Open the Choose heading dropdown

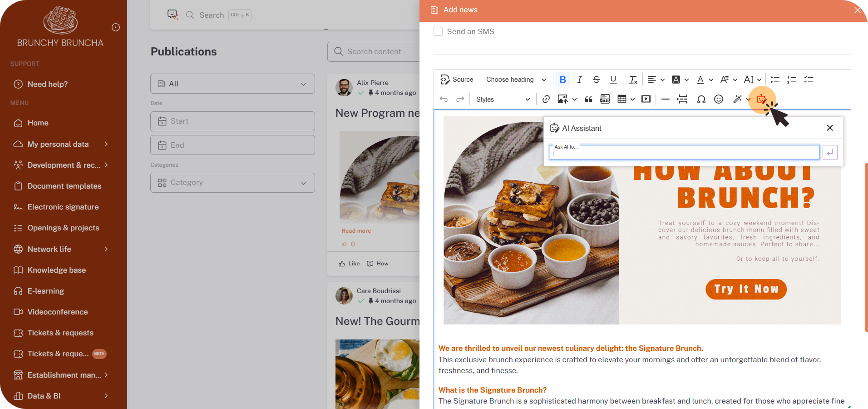click(516, 80)
